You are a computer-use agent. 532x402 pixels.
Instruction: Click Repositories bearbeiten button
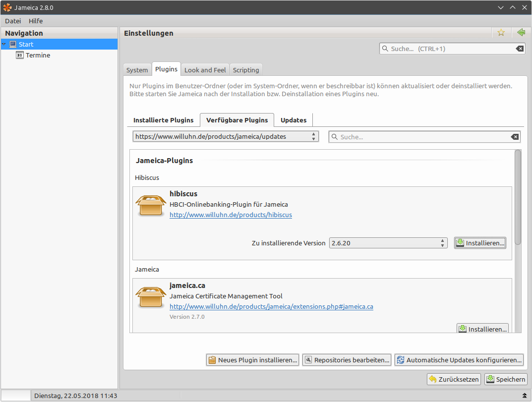(347, 360)
